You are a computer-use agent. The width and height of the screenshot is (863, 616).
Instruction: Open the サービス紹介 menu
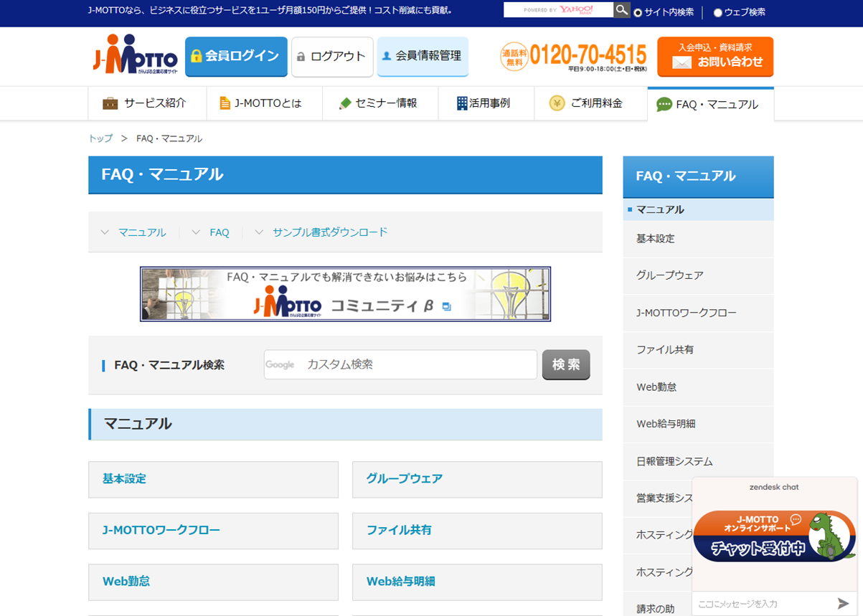point(147,103)
